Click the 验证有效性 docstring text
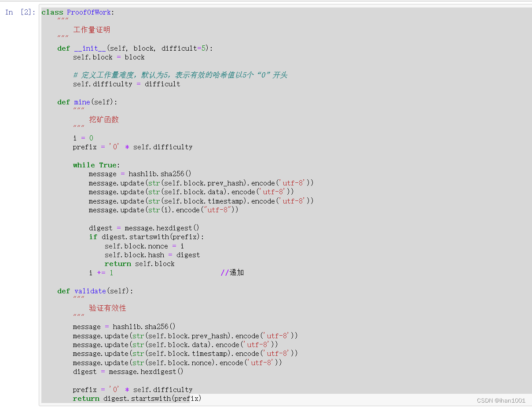Screen dimensions: 532x407 click(107, 308)
